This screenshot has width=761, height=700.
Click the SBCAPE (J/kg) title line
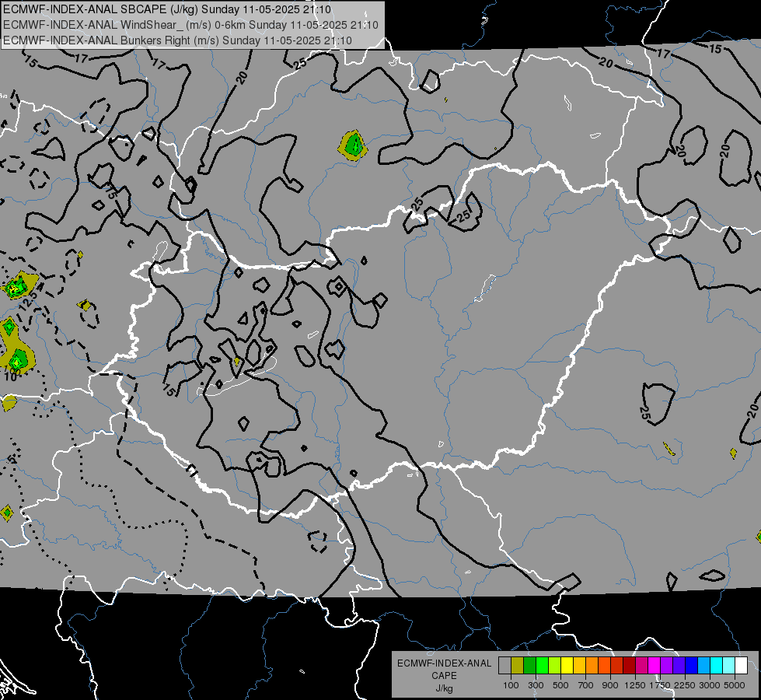[x=167, y=9]
